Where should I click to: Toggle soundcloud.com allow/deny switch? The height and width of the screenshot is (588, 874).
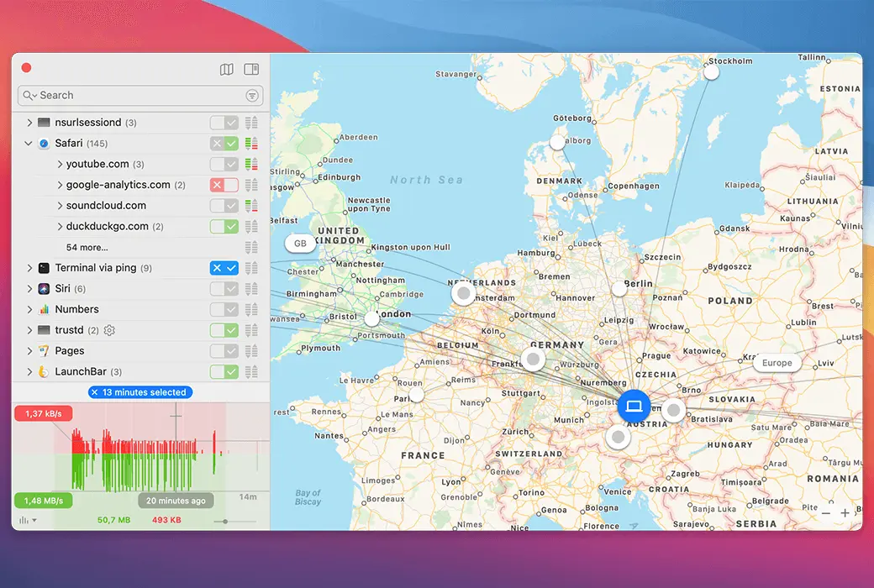224,206
